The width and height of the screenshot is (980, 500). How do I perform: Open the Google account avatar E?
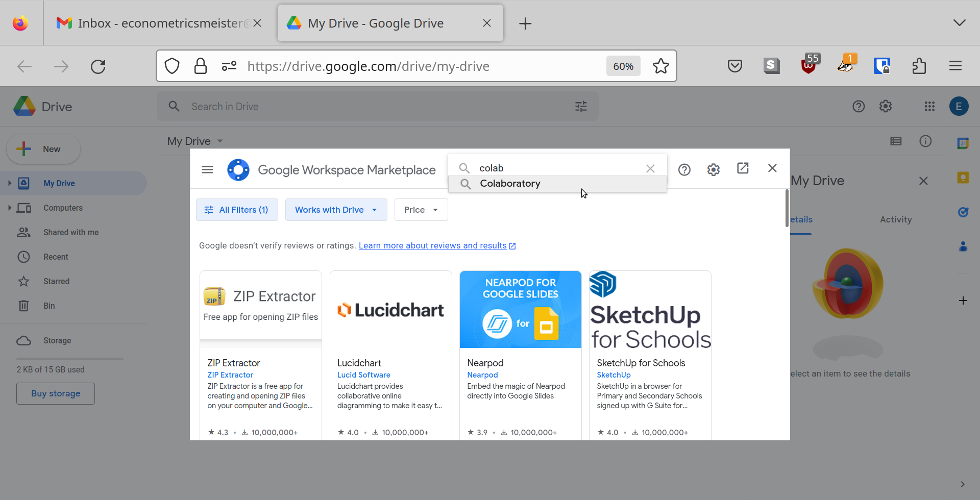point(959,106)
